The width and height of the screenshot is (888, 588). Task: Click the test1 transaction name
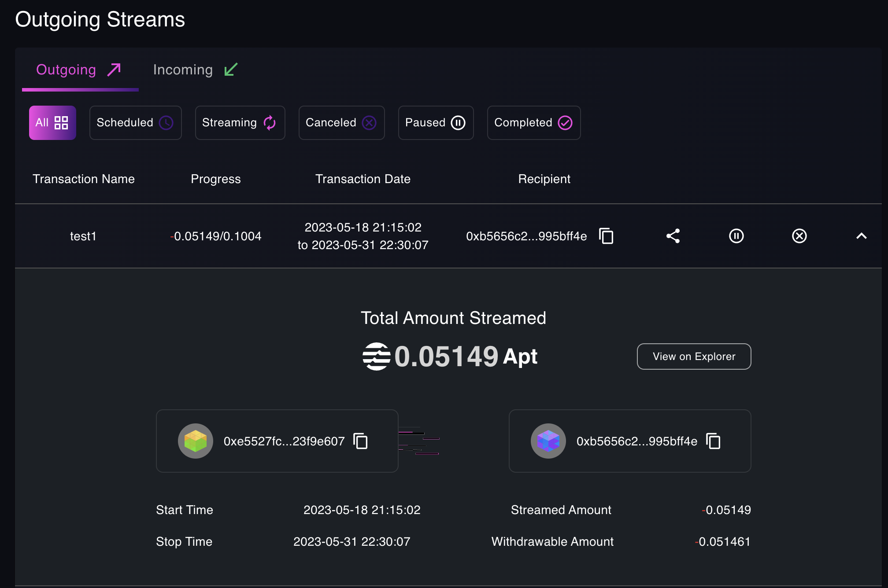click(83, 236)
